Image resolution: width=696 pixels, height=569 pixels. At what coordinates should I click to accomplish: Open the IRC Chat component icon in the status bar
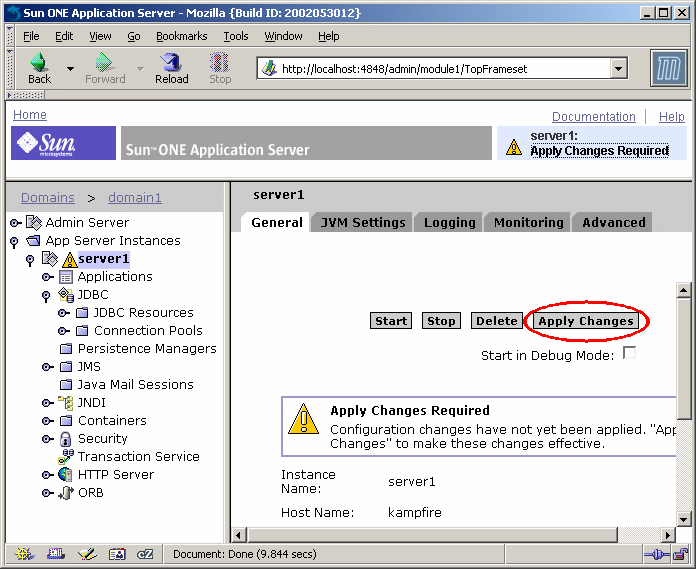[145, 554]
